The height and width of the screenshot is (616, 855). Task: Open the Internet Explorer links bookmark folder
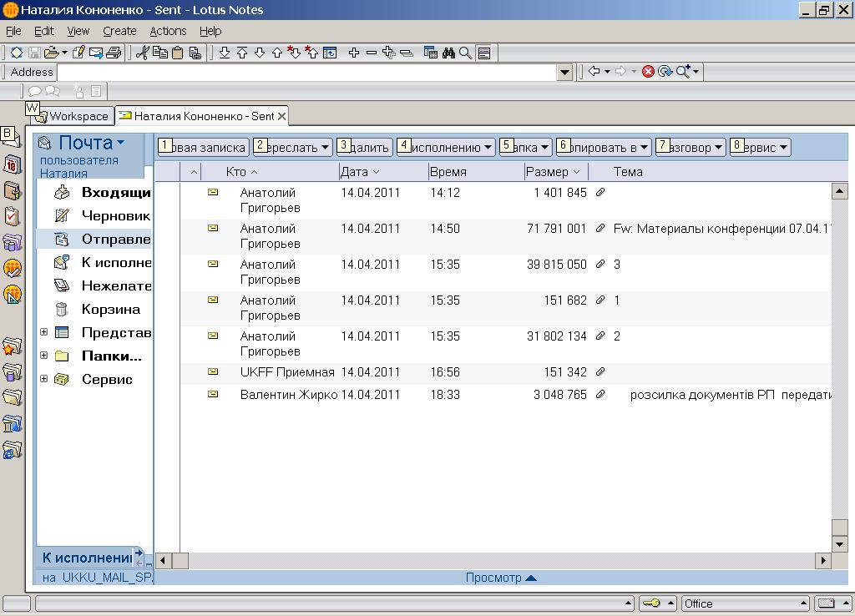pos(12,450)
